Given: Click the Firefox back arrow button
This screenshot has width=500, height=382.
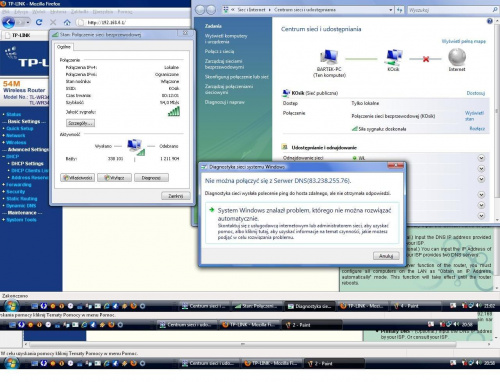Looking at the screenshot, I should (8, 22).
